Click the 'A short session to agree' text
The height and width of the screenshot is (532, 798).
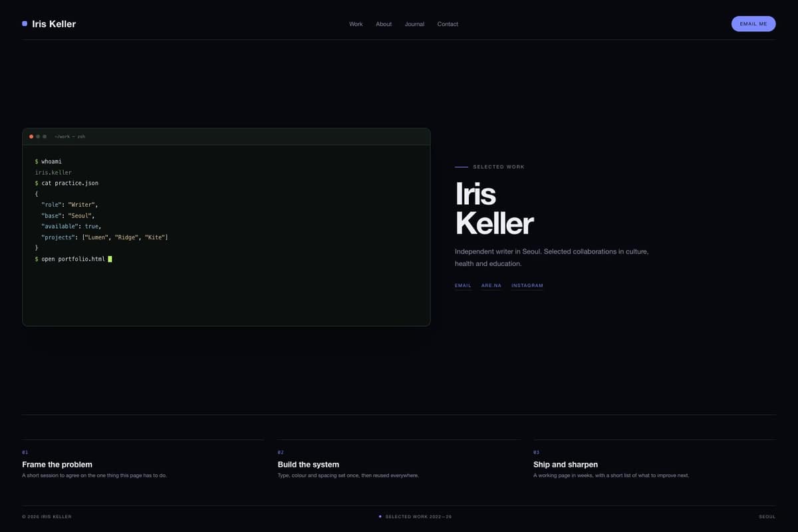[94, 475]
